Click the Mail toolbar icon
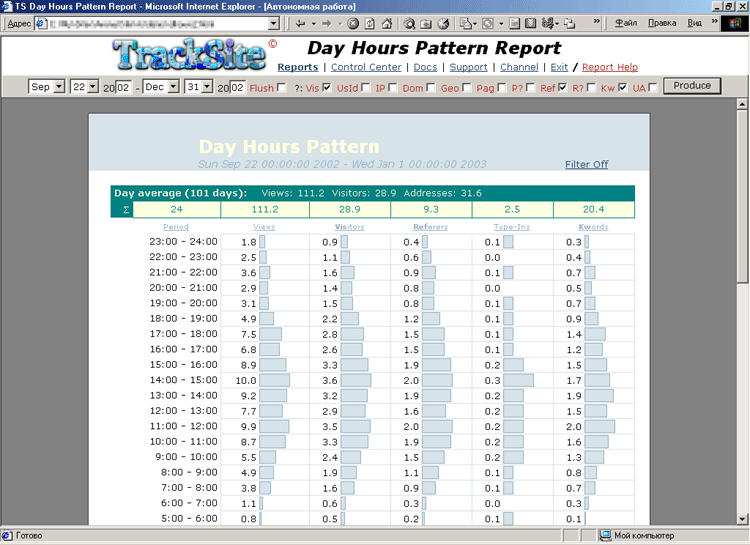The width and height of the screenshot is (750, 545). (465, 23)
